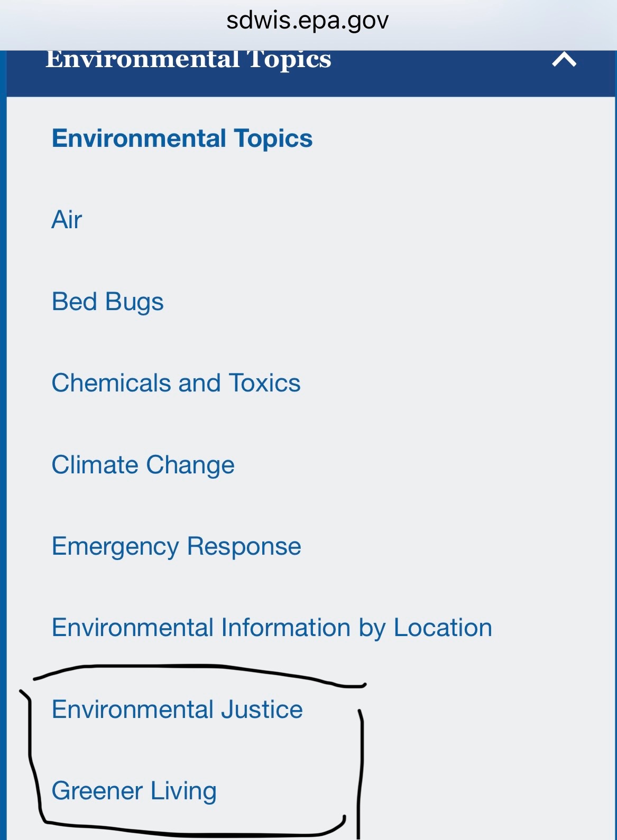Go to the Bed Bugs page

point(108,302)
